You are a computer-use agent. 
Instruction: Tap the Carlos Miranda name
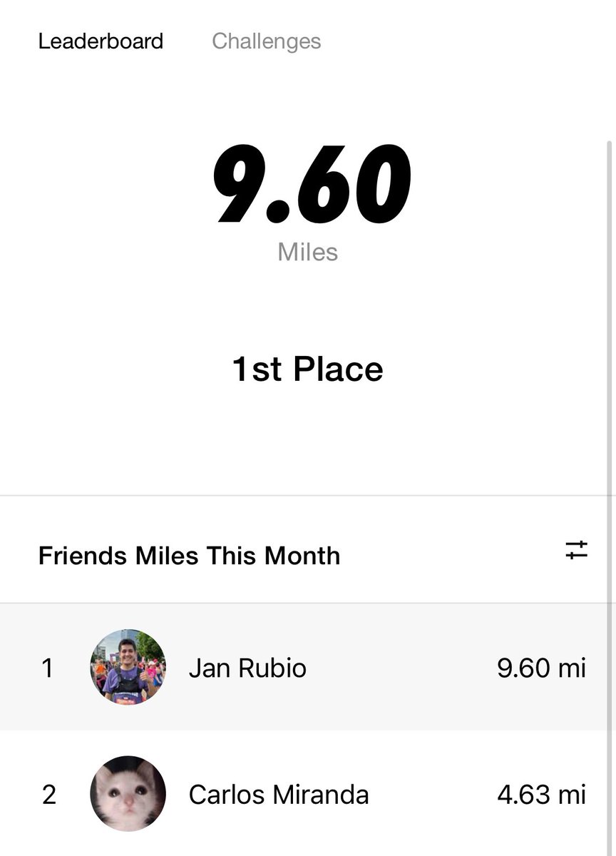pos(279,795)
